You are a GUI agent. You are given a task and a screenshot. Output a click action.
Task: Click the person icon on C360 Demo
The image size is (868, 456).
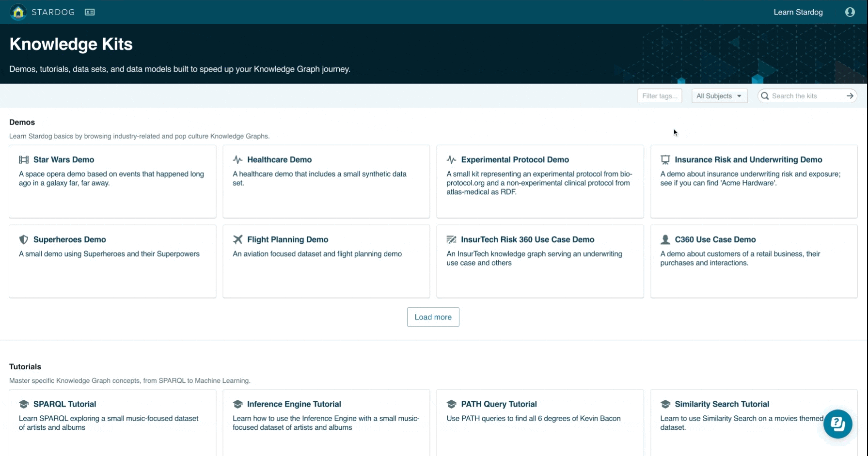coord(665,239)
